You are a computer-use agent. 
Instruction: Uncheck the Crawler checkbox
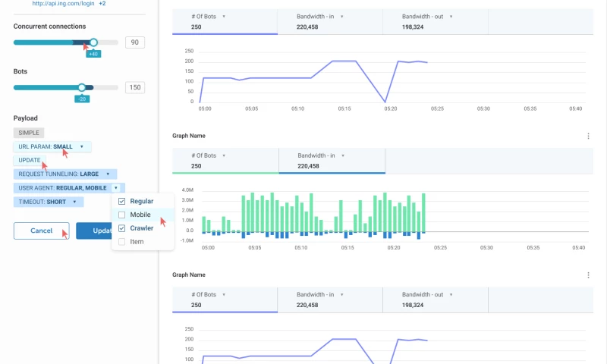(x=122, y=228)
